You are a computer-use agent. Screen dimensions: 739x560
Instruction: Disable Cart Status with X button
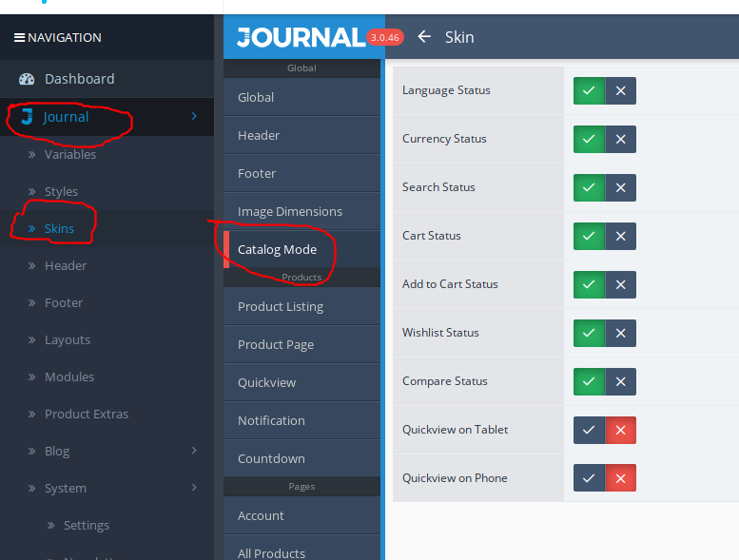click(x=621, y=236)
